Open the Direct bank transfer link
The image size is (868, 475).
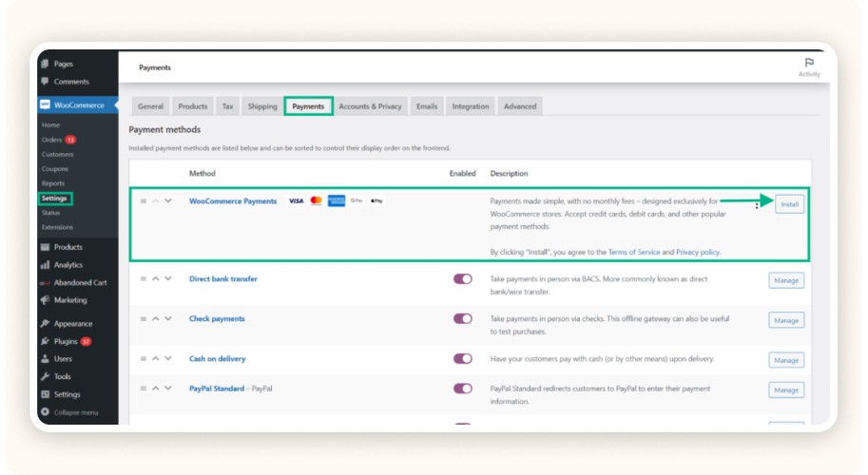(x=223, y=278)
